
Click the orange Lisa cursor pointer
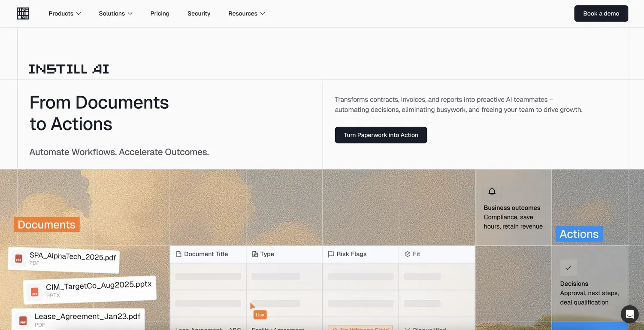252,306
